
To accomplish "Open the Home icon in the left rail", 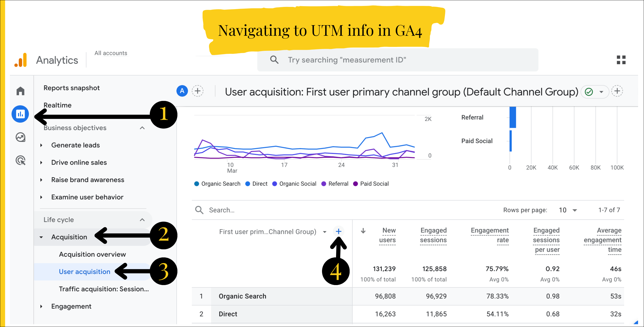I will pos(20,91).
